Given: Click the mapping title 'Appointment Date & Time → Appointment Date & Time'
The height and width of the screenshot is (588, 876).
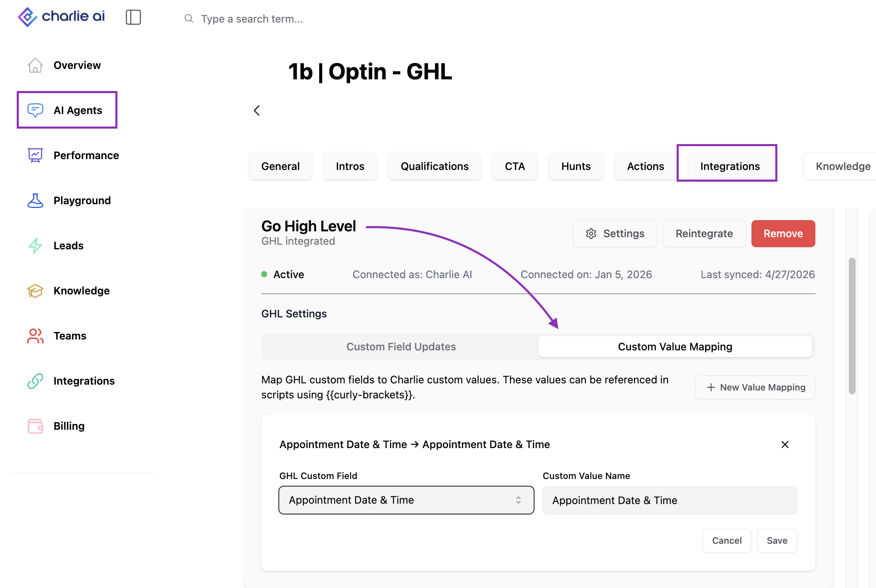Looking at the screenshot, I should (x=415, y=444).
